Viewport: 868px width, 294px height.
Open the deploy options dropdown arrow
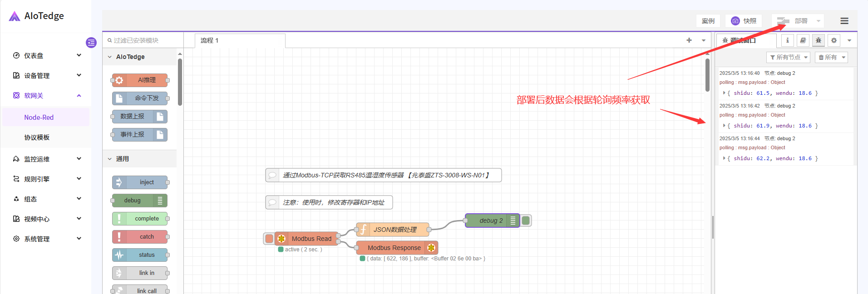[819, 21]
